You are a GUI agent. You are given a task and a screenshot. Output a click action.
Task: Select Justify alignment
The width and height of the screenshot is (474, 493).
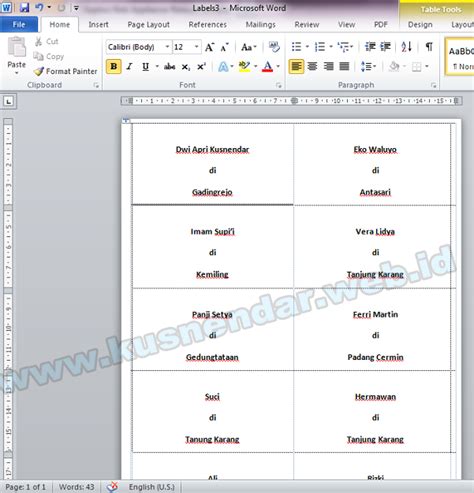pyautogui.click(x=344, y=66)
